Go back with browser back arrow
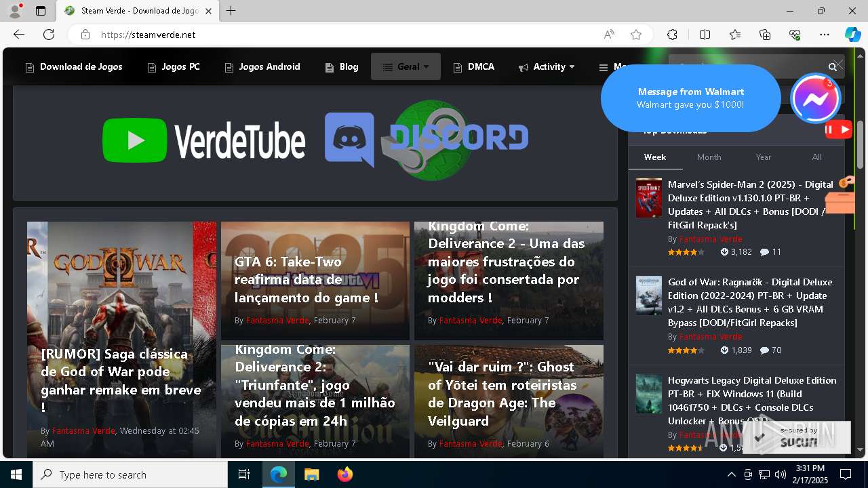 [x=19, y=35]
